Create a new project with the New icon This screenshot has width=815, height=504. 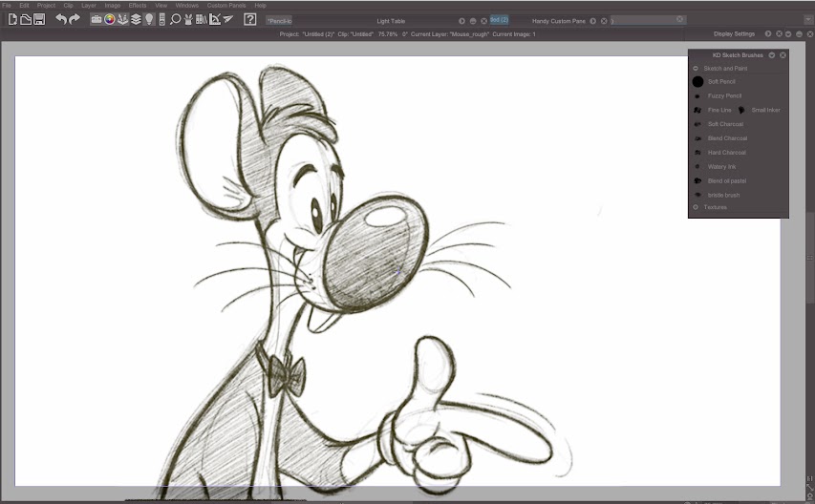pyautogui.click(x=12, y=20)
